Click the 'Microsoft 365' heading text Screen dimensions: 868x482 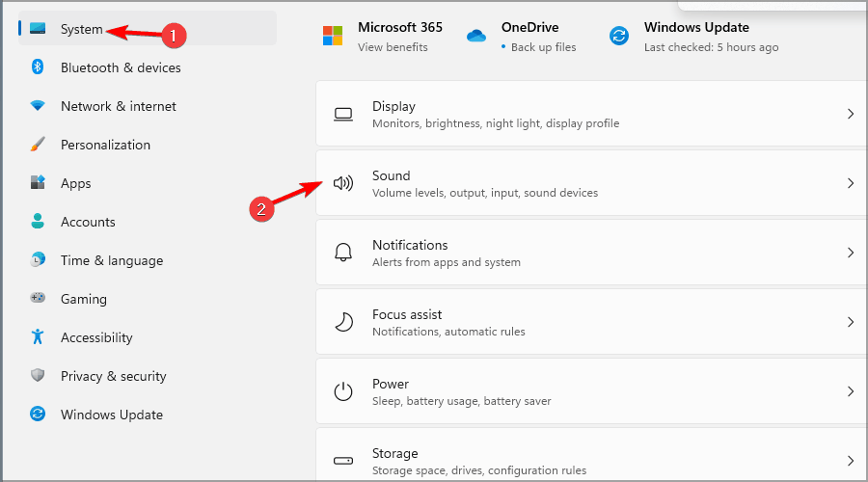click(x=400, y=27)
